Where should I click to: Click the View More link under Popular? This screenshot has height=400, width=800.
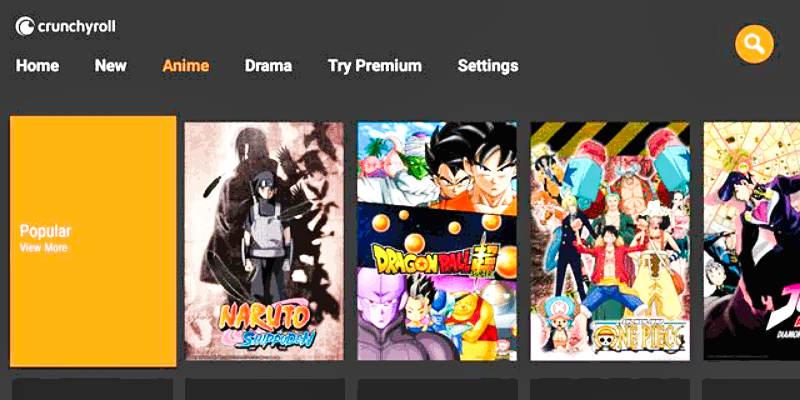tap(43, 248)
